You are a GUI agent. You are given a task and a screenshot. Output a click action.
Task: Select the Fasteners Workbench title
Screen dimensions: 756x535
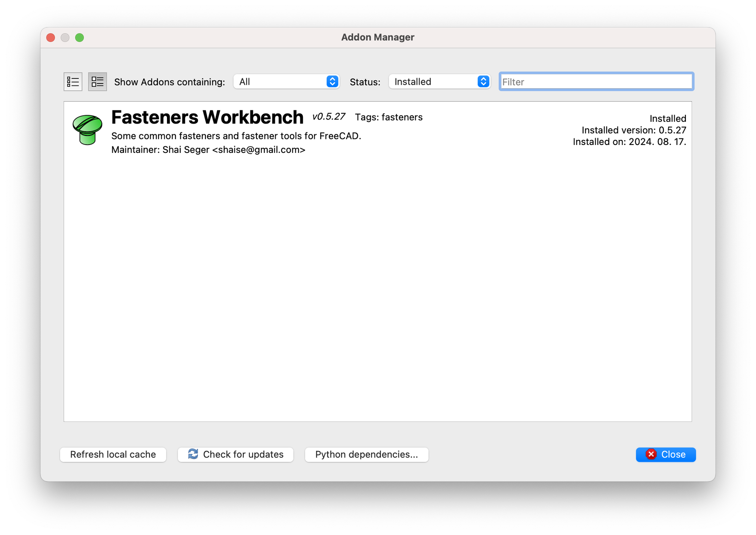(x=207, y=117)
